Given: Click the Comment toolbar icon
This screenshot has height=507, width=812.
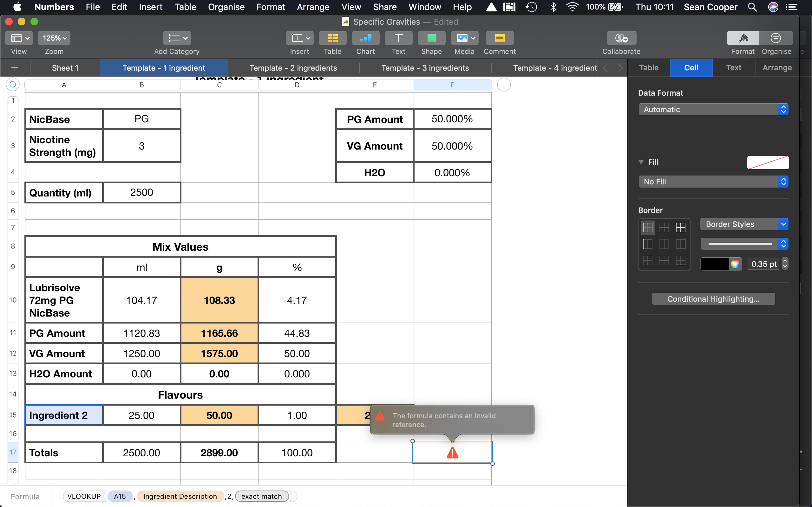Looking at the screenshot, I should point(499,38).
